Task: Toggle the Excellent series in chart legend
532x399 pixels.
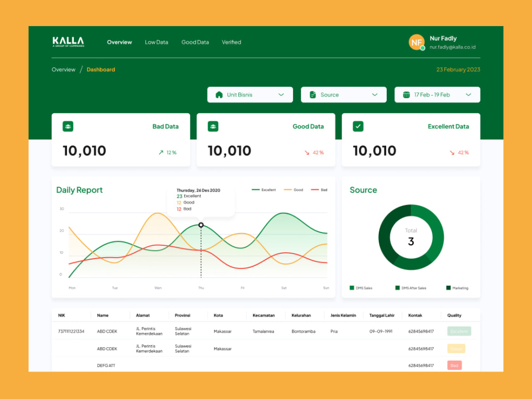Action: (264, 190)
